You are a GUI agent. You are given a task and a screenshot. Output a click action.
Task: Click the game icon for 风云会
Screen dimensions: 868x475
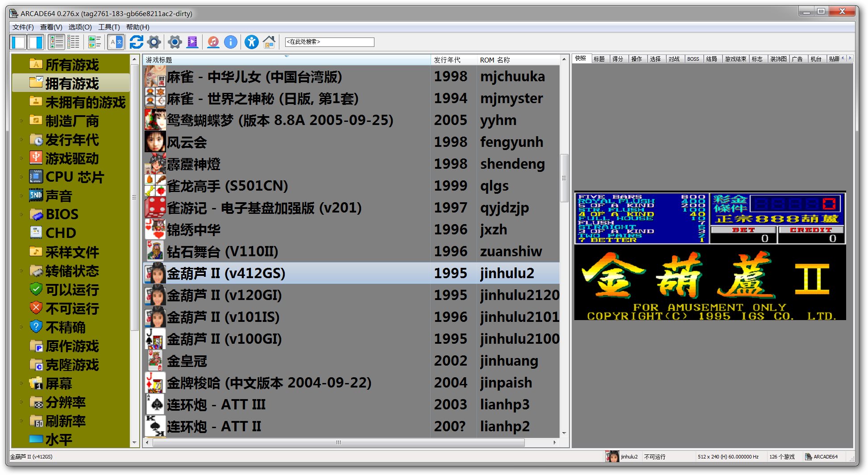(x=155, y=142)
